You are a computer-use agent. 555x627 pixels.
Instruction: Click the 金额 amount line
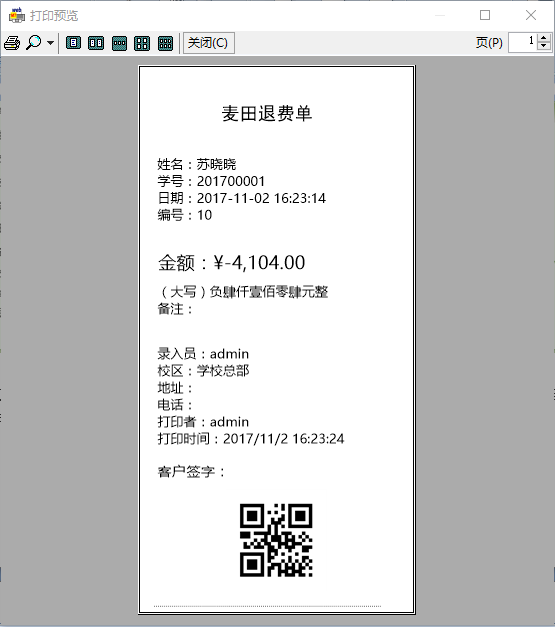[x=232, y=263]
